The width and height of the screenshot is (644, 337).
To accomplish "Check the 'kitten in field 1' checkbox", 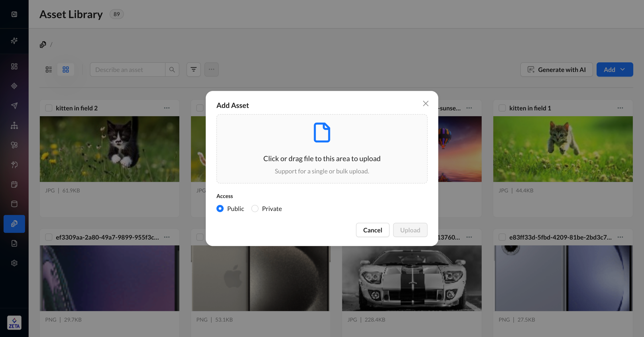I will coord(502,108).
